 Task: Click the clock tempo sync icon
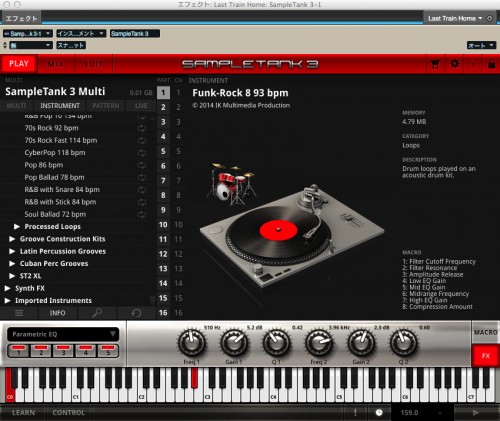379,413
